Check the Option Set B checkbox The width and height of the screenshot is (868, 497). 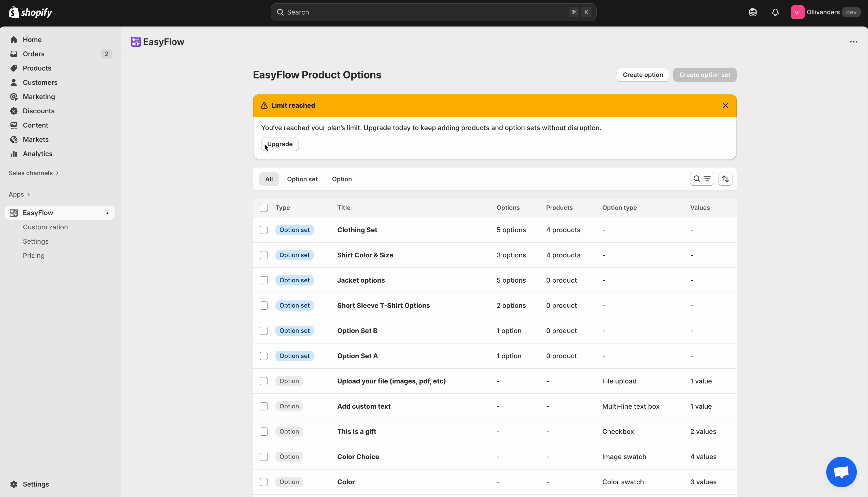click(264, 331)
